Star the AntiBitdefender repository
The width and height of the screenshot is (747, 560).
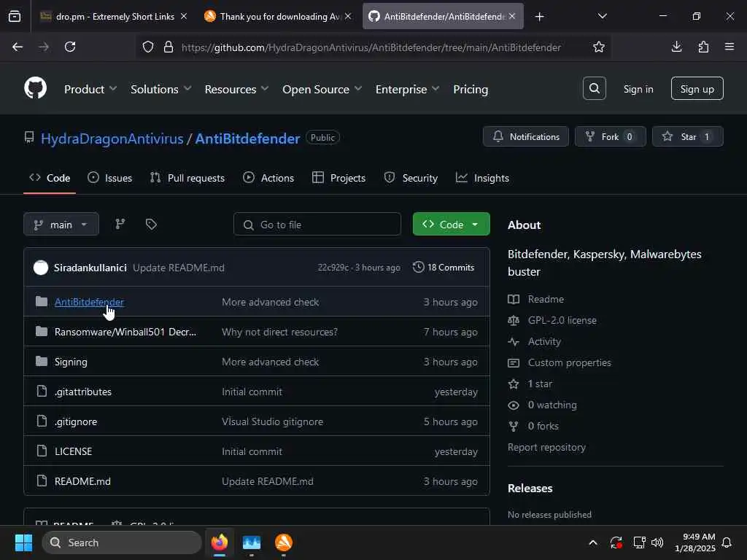[x=687, y=136]
